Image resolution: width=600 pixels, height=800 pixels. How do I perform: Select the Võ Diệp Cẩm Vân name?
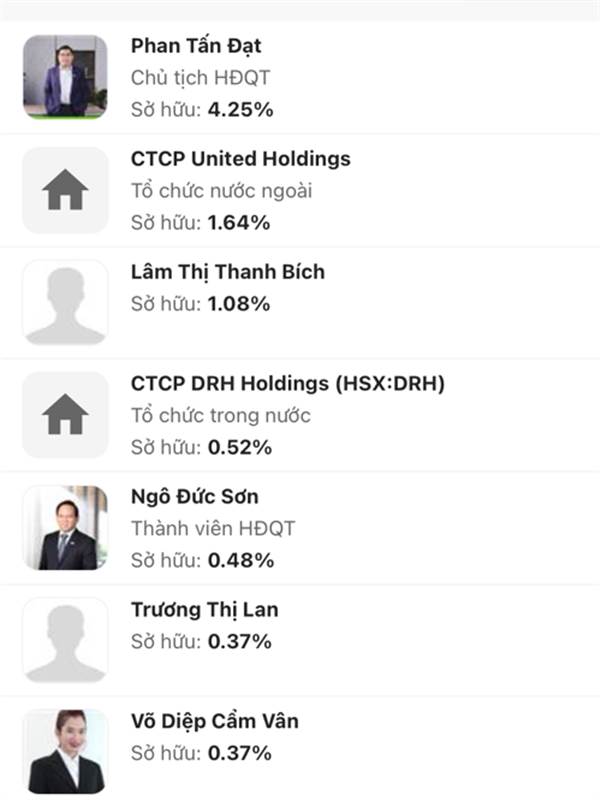(215, 721)
